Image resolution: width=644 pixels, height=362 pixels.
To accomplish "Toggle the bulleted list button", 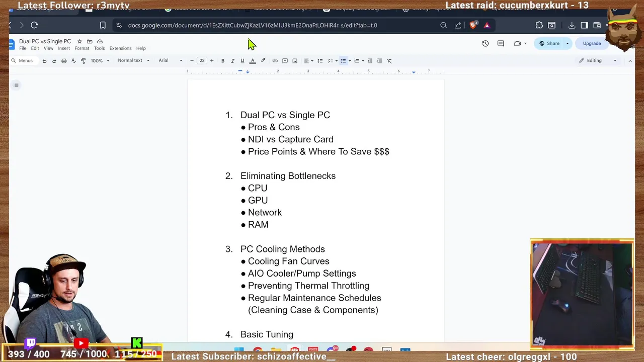I will tap(343, 61).
